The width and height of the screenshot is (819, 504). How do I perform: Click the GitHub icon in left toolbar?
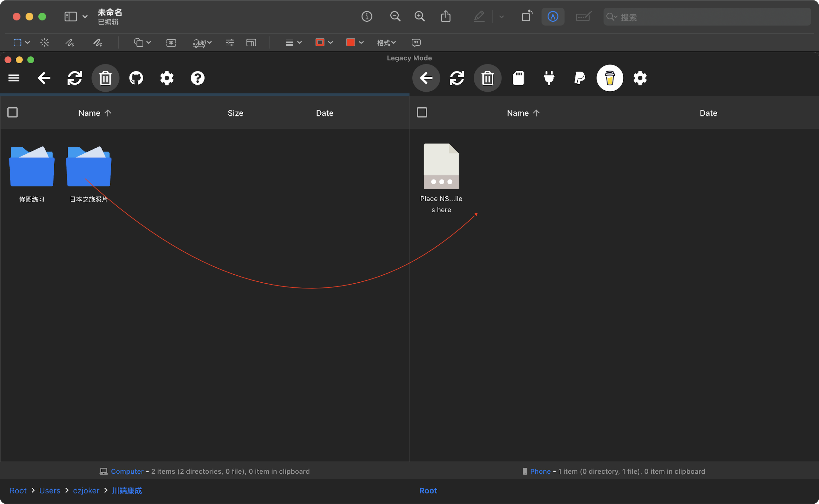[136, 78]
